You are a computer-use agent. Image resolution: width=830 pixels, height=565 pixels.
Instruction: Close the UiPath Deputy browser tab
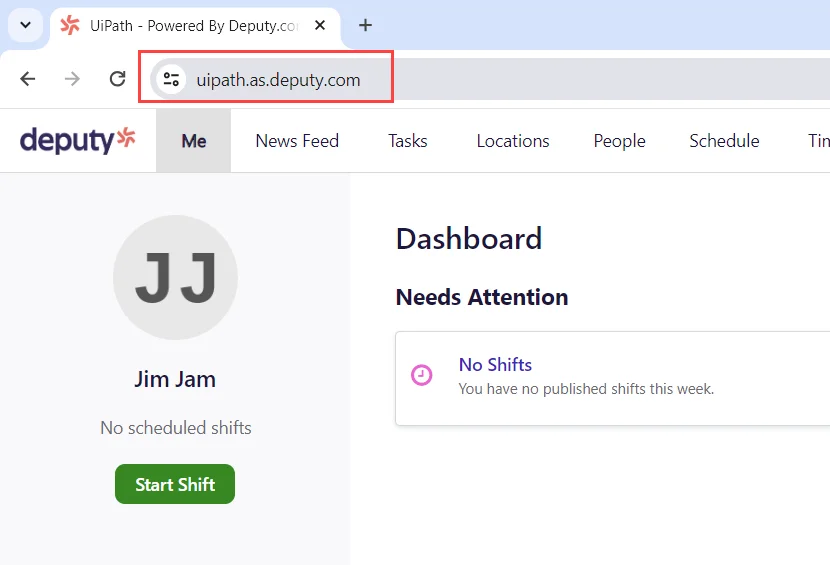[x=320, y=26]
